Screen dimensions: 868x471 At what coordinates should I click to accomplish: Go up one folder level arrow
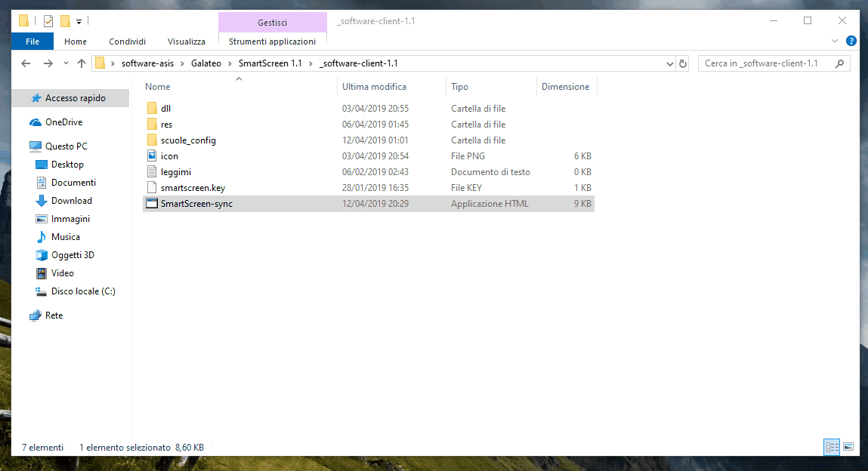82,63
